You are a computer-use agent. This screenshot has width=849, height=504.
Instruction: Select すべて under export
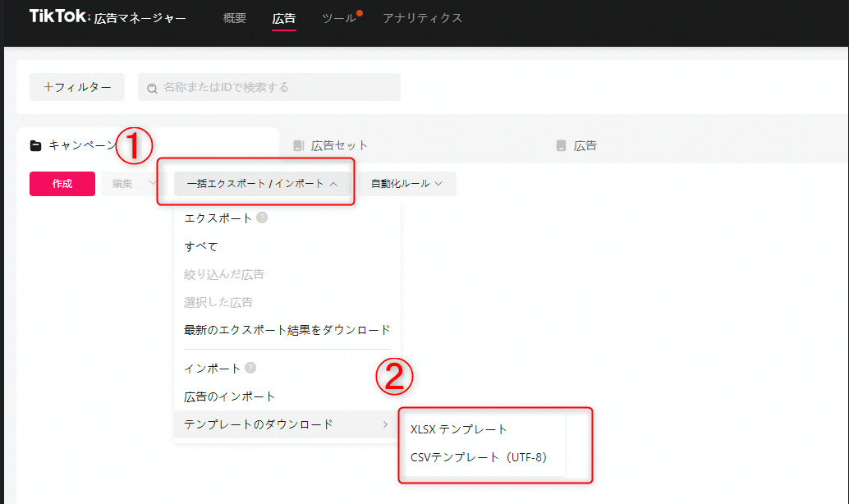201,246
